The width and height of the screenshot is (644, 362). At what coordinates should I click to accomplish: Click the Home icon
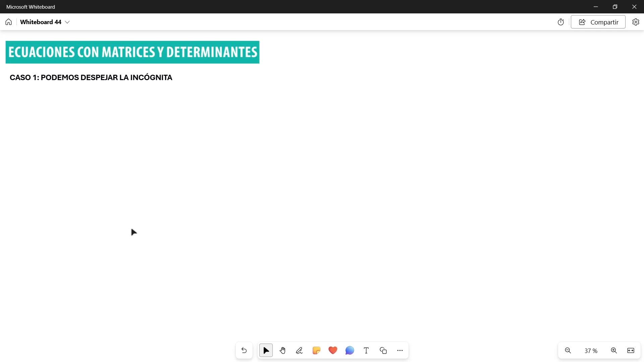click(x=9, y=22)
